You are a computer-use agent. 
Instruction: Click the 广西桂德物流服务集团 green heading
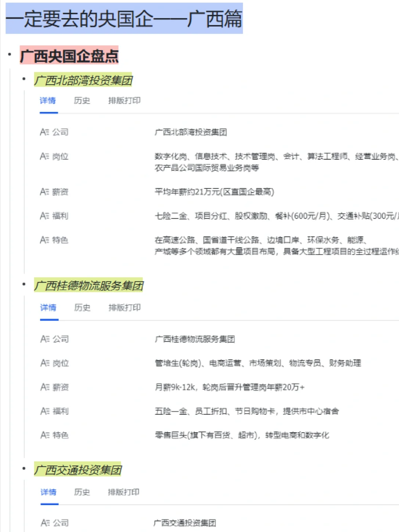click(x=89, y=285)
